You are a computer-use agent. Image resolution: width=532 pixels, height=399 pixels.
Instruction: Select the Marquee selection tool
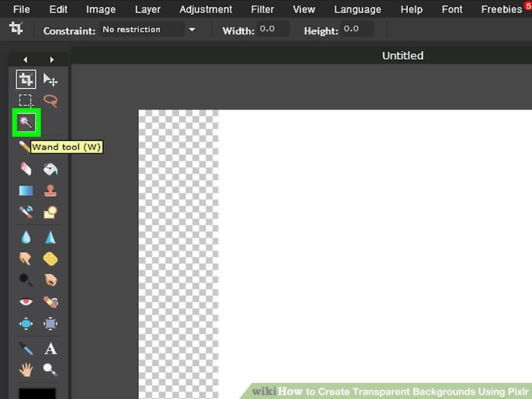(x=26, y=101)
